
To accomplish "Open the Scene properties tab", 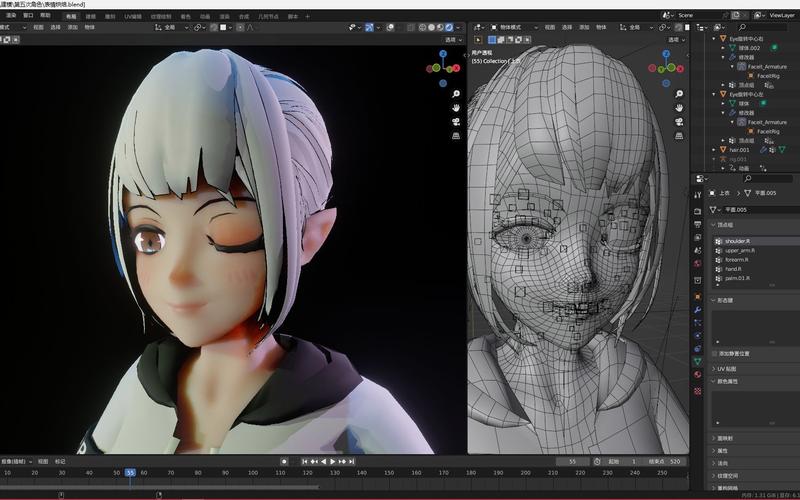I will 697,251.
